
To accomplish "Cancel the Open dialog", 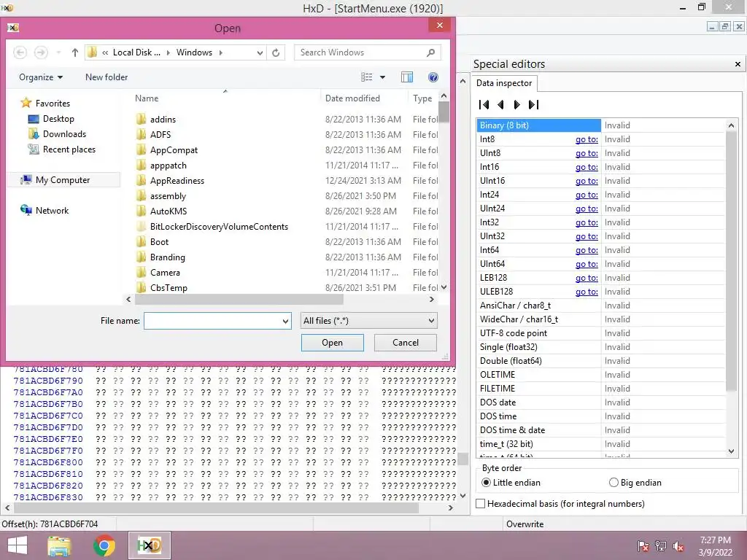I will (x=406, y=343).
